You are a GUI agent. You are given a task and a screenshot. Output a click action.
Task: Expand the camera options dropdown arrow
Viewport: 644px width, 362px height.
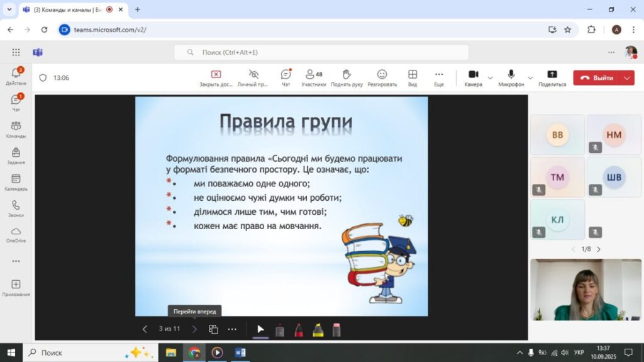(490, 78)
